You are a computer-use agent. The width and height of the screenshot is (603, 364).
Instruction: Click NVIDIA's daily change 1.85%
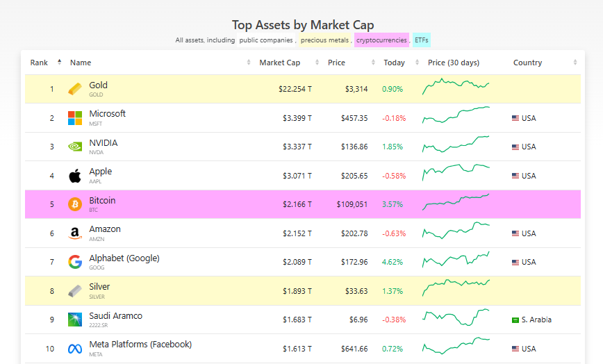393,147
